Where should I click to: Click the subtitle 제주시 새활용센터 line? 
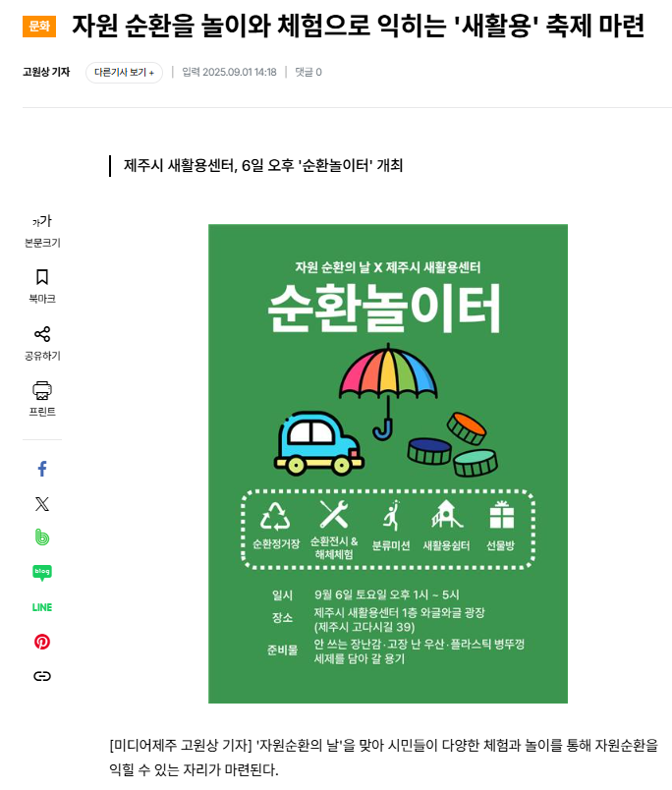point(263,165)
